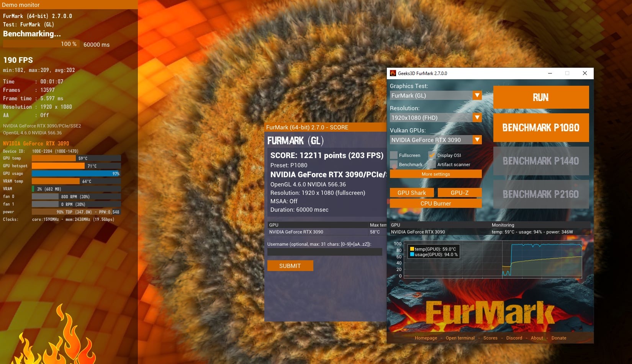Click the power bar showing 90% TDP
The width and height of the screenshot is (632, 364).
pyautogui.click(x=76, y=212)
